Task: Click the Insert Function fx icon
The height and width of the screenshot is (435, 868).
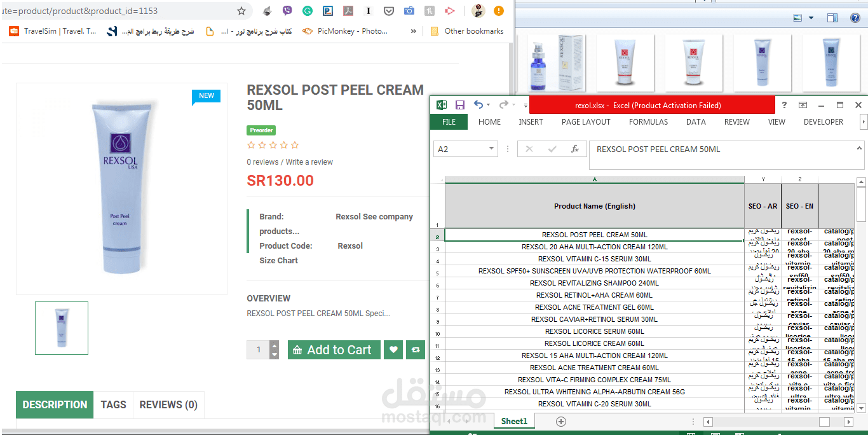Action: (575, 149)
